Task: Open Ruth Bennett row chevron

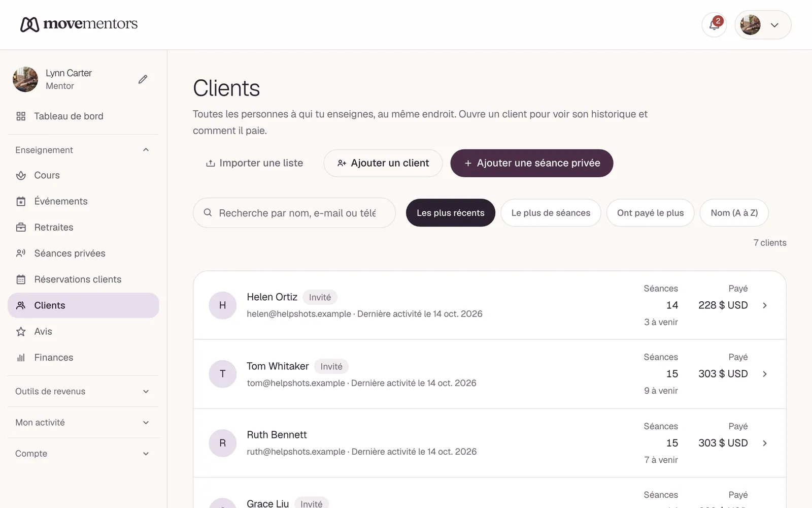Action: click(765, 443)
